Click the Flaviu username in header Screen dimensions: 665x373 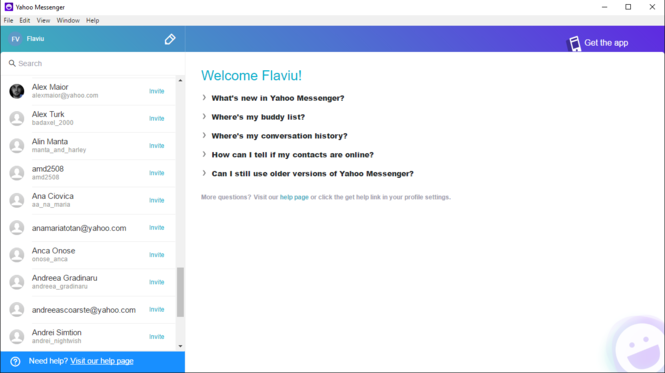35,39
